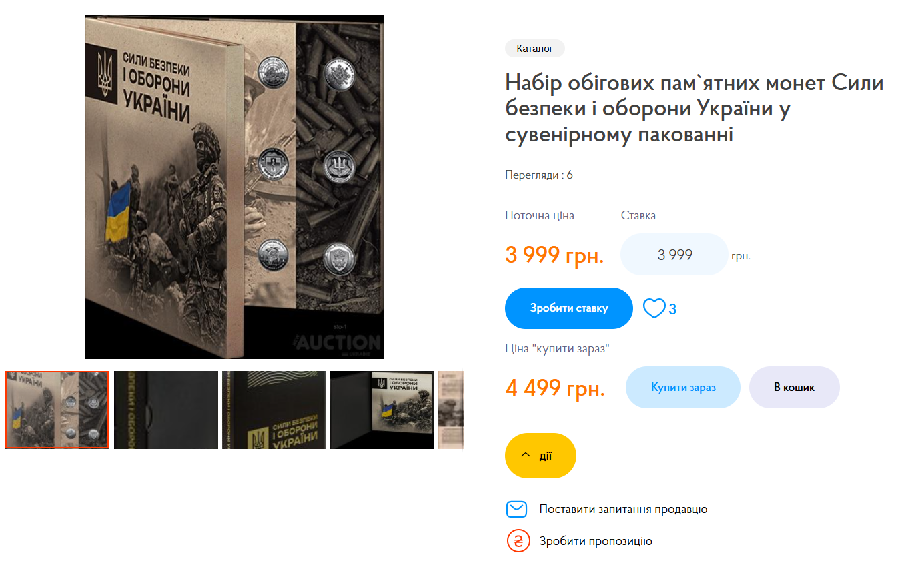Select the first highlighted thumbnail
924x565 pixels.
click(57, 410)
